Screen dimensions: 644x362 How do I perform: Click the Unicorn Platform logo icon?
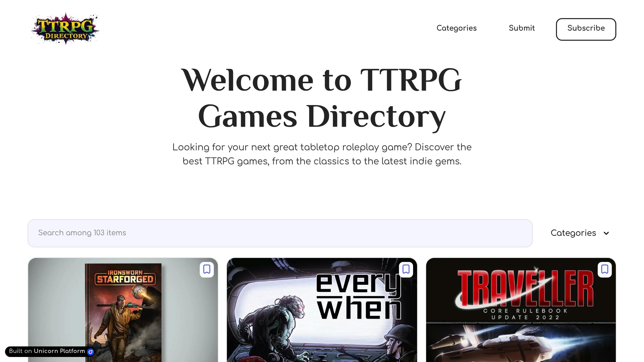pyautogui.click(x=90, y=352)
